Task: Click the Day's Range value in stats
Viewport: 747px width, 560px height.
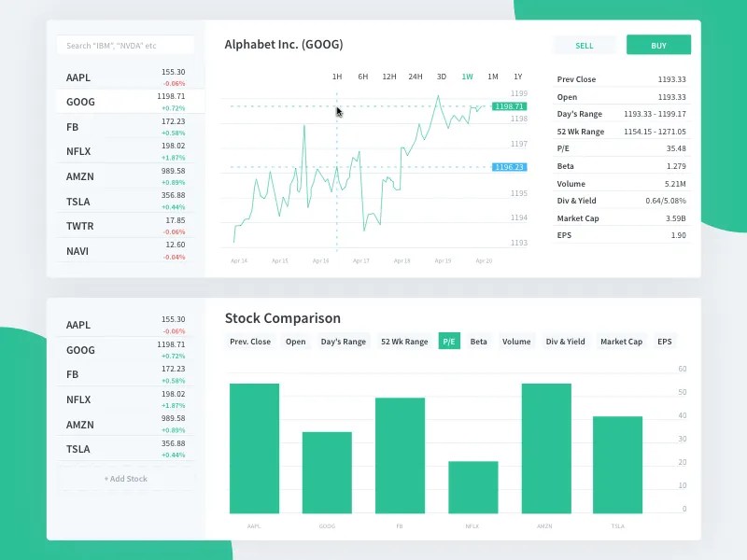Action: 655,114
